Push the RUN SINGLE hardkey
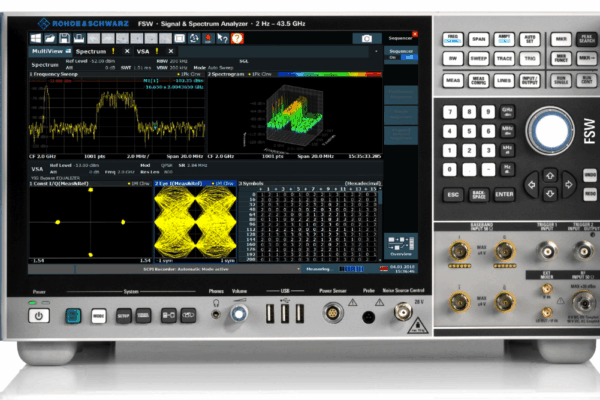Screen dimensions: 600x400 pos(561,81)
